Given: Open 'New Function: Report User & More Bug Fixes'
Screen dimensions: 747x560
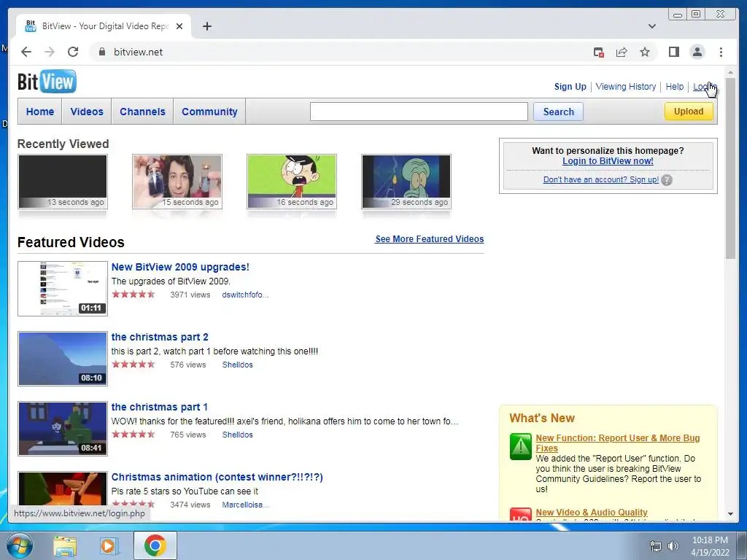Looking at the screenshot, I should (x=617, y=443).
